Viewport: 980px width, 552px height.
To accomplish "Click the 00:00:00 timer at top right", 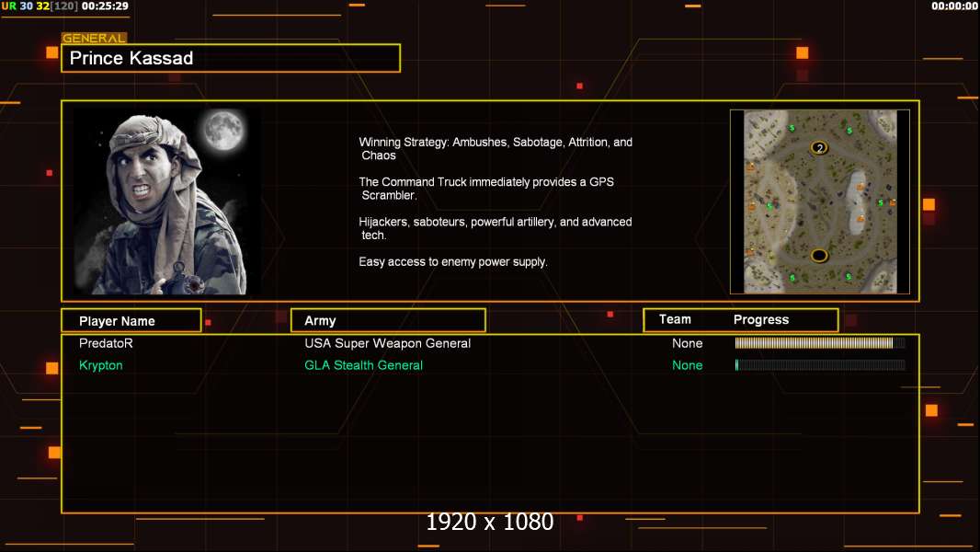I will (953, 6).
